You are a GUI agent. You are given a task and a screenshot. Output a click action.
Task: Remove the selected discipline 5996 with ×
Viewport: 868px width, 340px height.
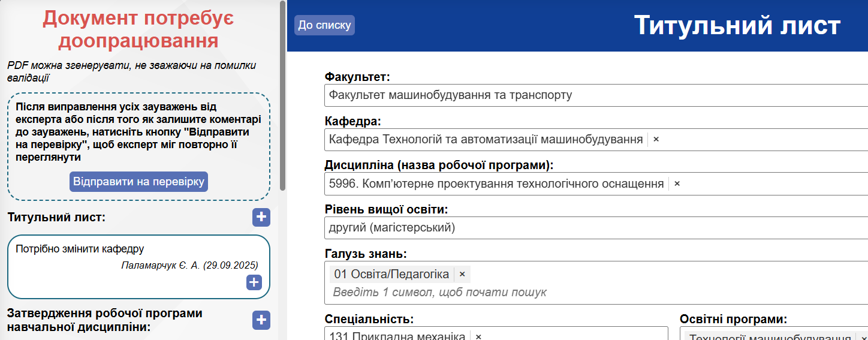point(677,183)
